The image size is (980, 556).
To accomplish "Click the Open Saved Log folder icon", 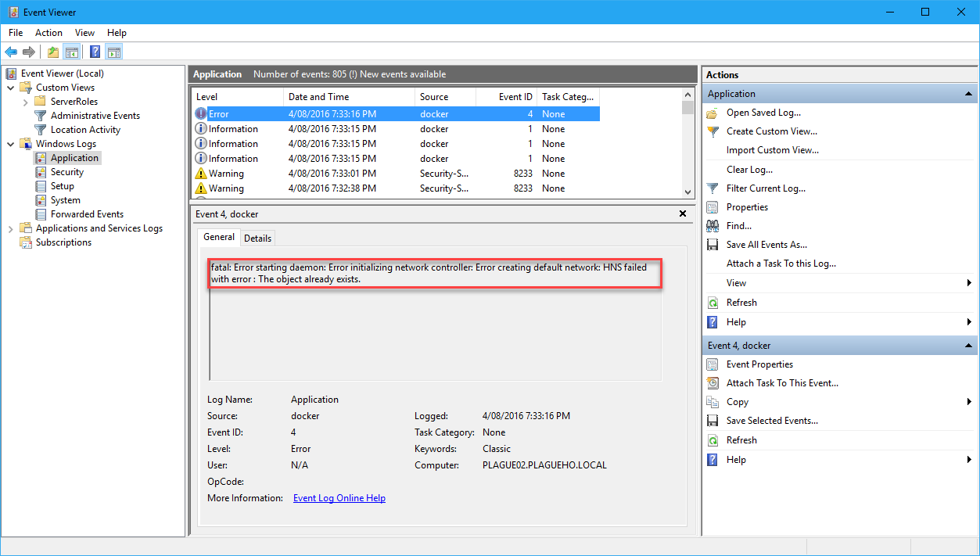I will tap(713, 113).
